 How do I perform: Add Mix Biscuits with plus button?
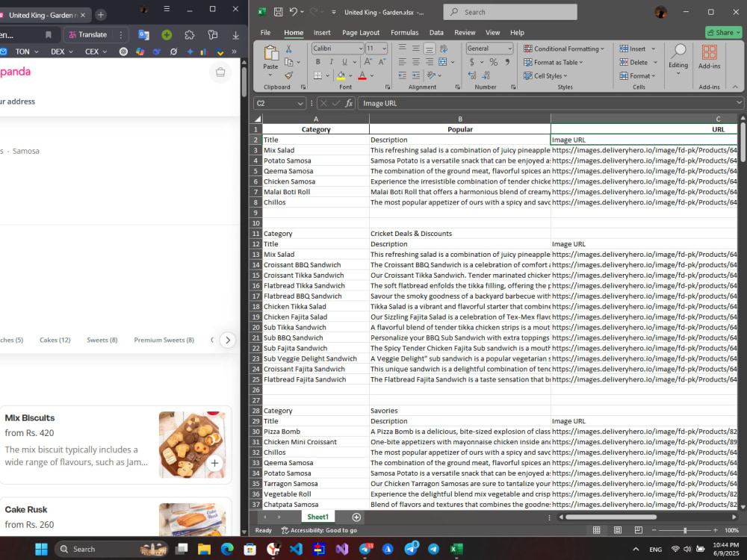click(215, 463)
